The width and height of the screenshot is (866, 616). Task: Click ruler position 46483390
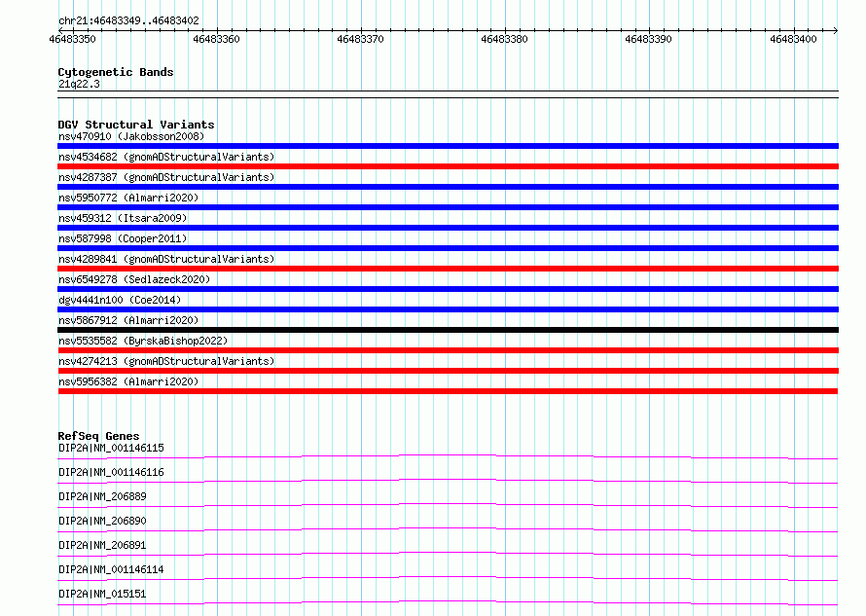point(648,39)
